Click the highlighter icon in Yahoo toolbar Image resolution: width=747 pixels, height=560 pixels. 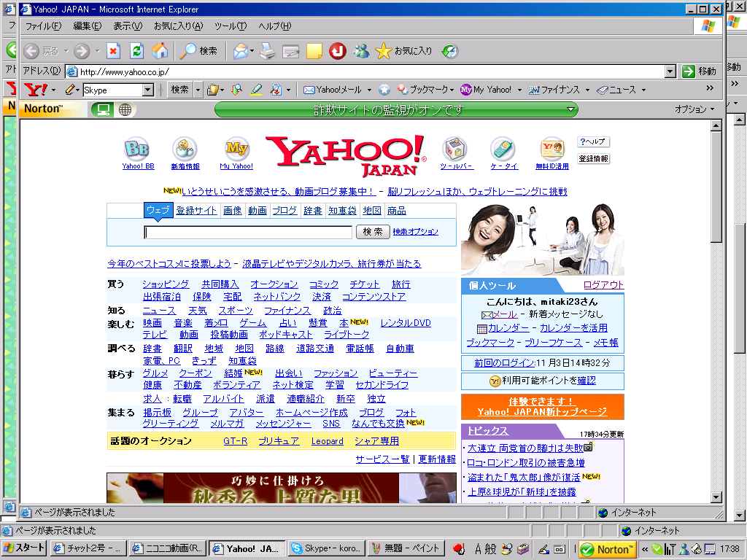point(256,90)
